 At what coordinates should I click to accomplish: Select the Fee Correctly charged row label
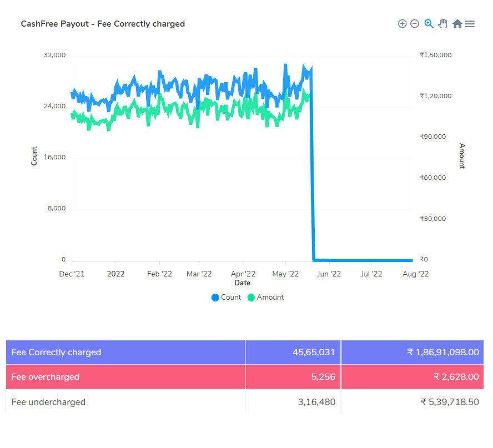tap(56, 353)
